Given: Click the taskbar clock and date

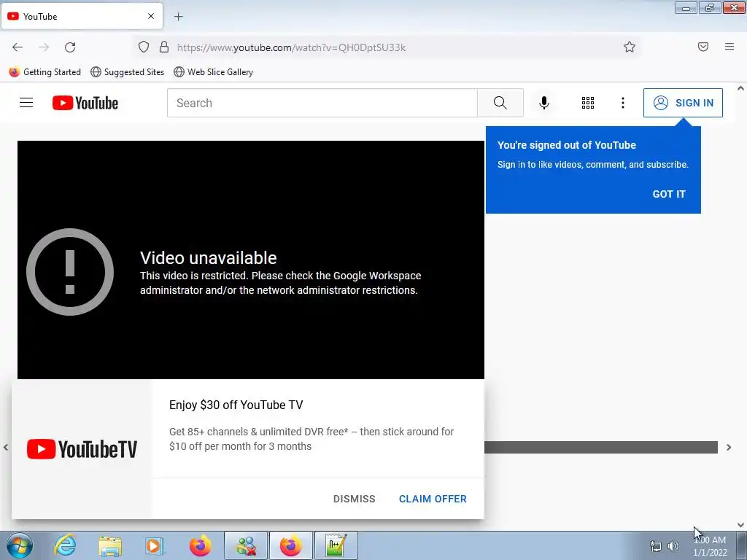Looking at the screenshot, I should point(710,546).
